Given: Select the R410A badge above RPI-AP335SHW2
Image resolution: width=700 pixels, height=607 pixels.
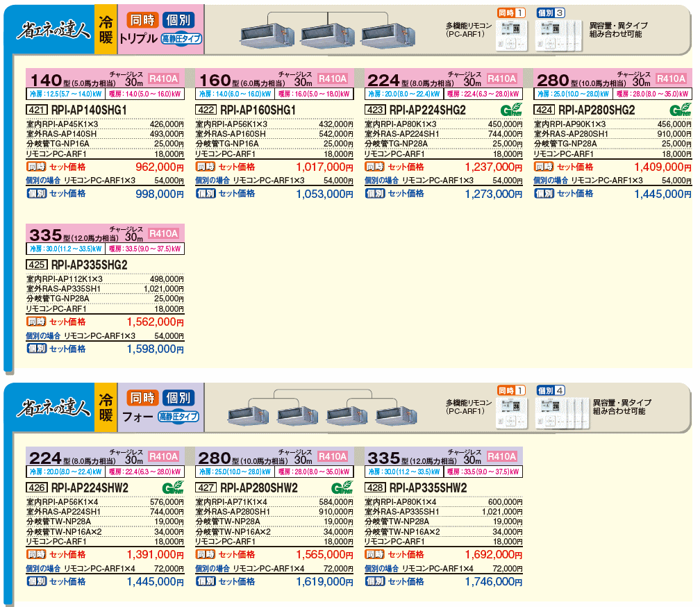Looking at the screenshot, I should coord(502,456).
